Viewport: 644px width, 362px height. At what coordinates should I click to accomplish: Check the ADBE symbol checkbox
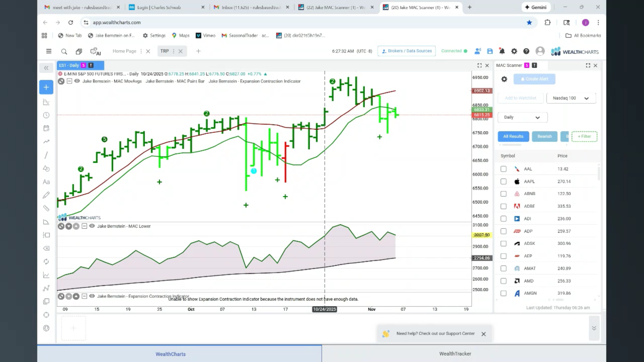pyautogui.click(x=503, y=206)
